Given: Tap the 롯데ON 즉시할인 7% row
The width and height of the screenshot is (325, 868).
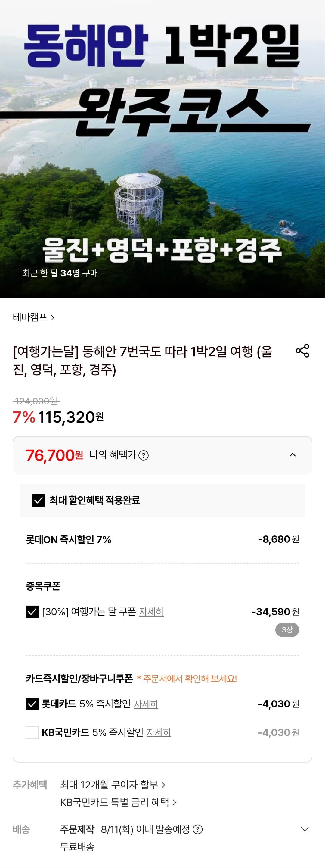Looking at the screenshot, I should (x=68, y=540).
